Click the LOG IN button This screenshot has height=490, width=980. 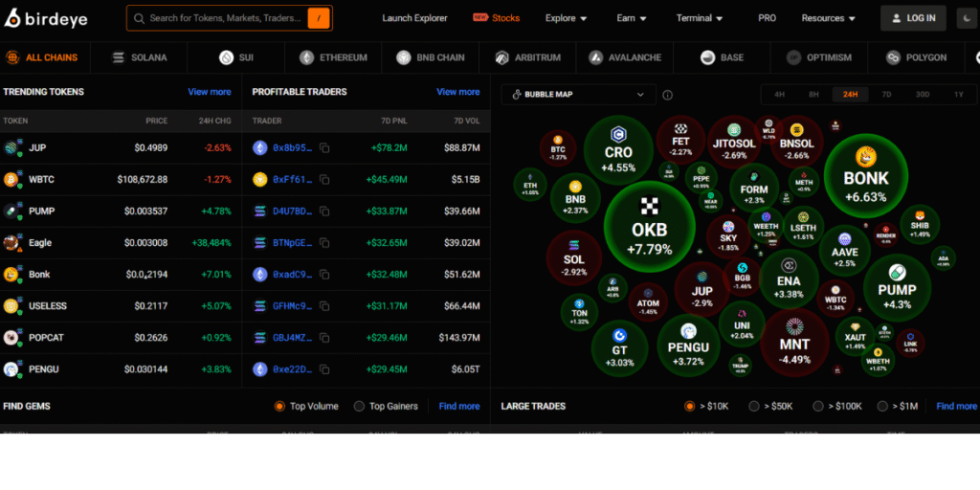point(913,18)
